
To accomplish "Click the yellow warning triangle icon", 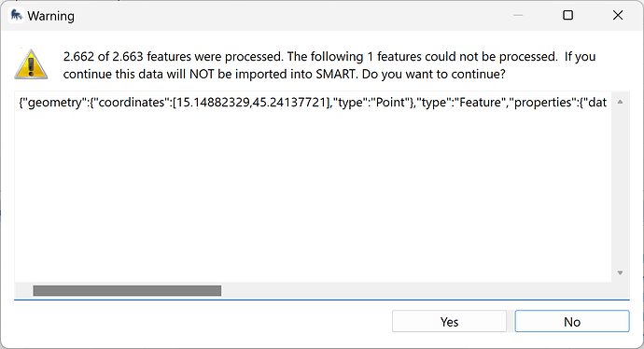I will 31,64.
